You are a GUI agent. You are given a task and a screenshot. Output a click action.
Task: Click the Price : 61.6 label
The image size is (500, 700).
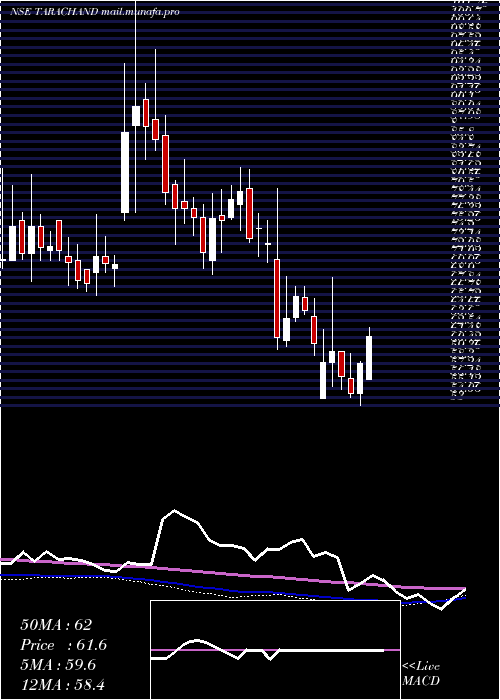(64, 645)
